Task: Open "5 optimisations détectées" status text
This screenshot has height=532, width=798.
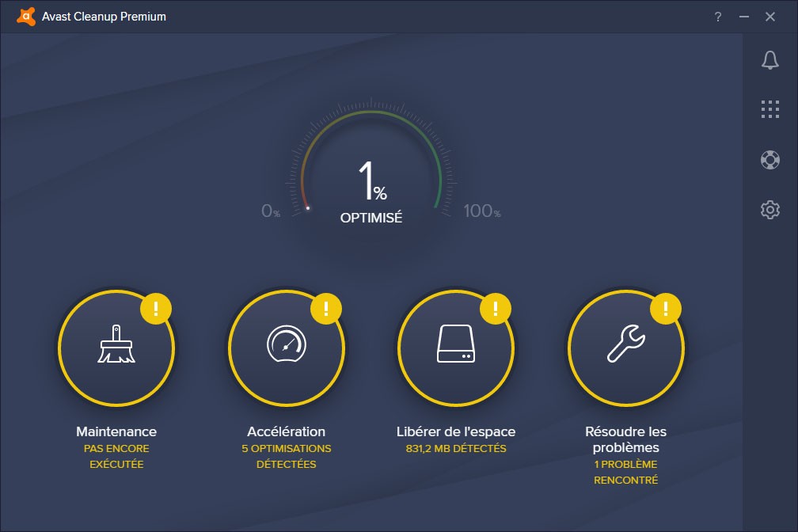Action: click(x=286, y=456)
